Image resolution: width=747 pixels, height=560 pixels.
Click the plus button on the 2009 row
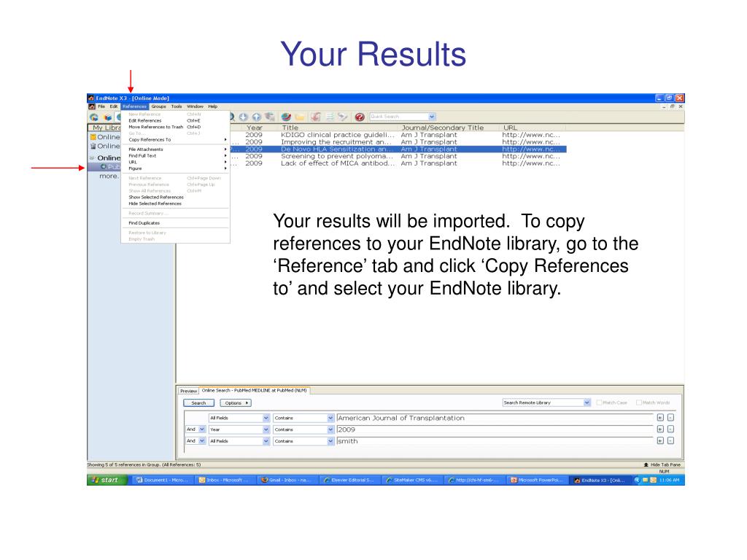[660, 429]
